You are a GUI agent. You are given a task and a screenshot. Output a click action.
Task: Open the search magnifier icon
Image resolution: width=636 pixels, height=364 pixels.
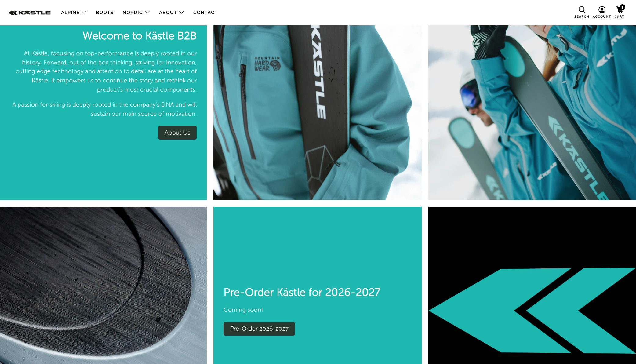click(582, 10)
